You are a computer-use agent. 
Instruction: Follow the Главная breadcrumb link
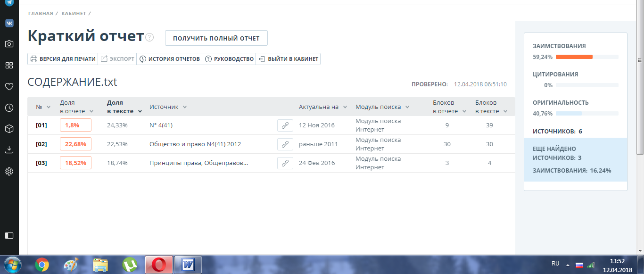(x=41, y=13)
